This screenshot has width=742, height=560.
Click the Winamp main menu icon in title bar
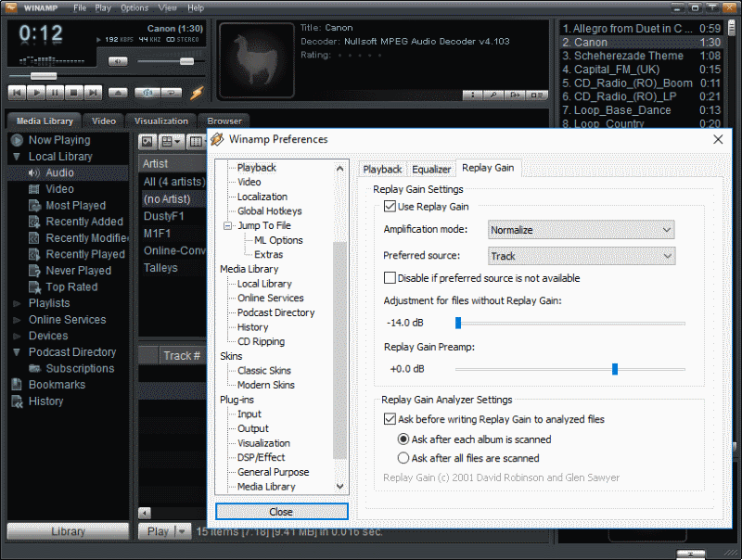point(11,7)
